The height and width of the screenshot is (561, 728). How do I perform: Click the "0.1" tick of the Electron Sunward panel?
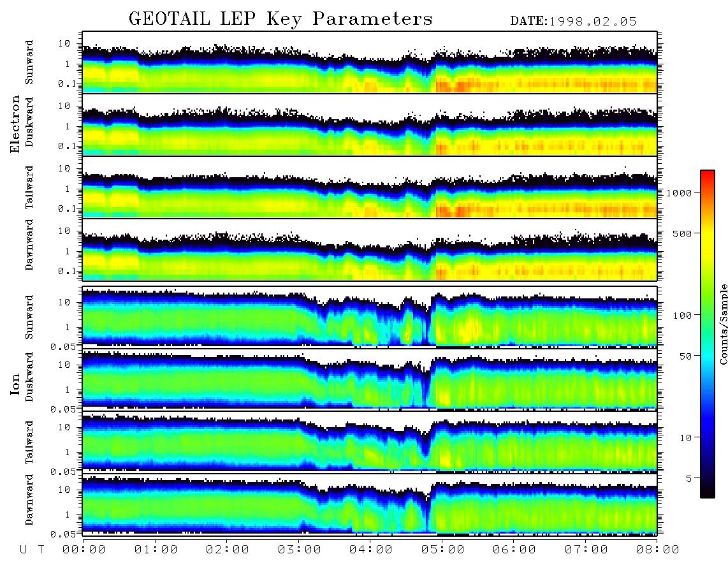click(x=67, y=84)
